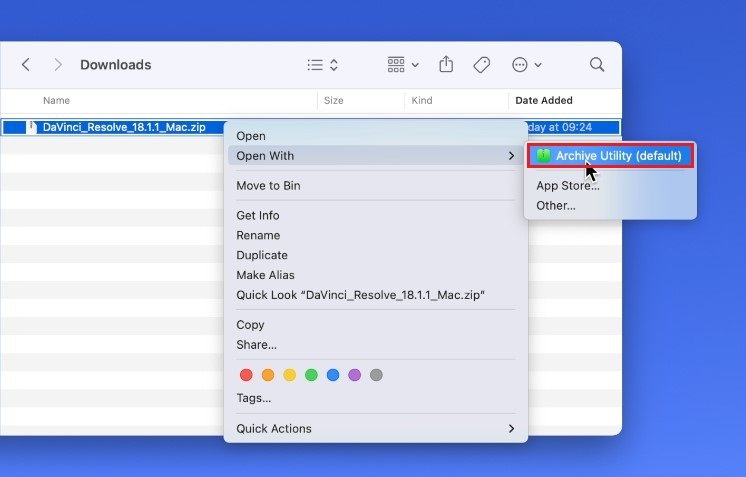The height and width of the screenshot is (477, 746).
Task: Go back with the Finder back arrow
Action: (26, 65)
